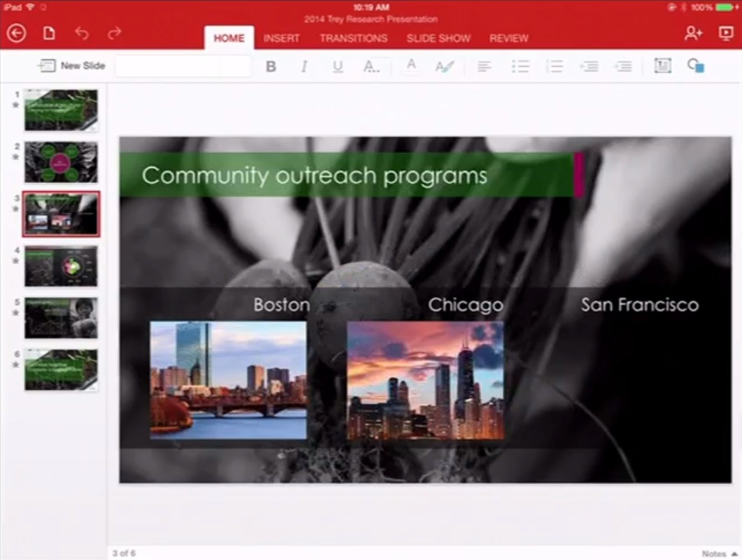Click the Undo arrow
The height and width of the screenshot is (560, 742).
[x=82, y=33]
